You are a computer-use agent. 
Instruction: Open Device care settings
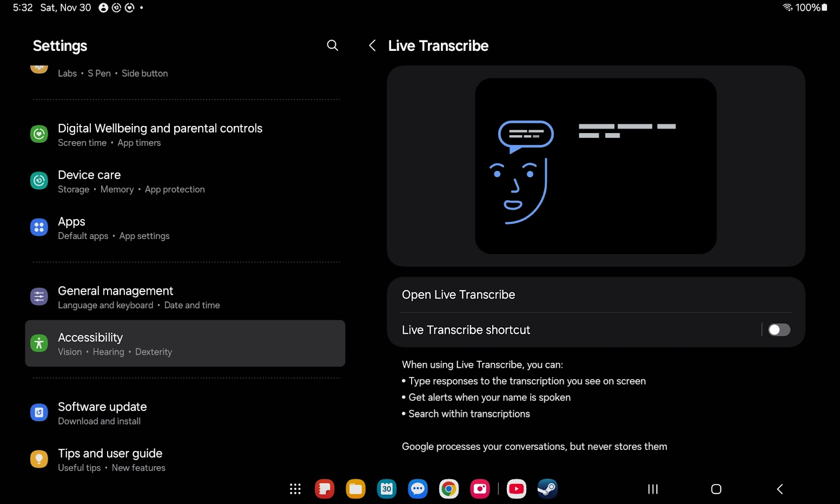click(185, 181)
